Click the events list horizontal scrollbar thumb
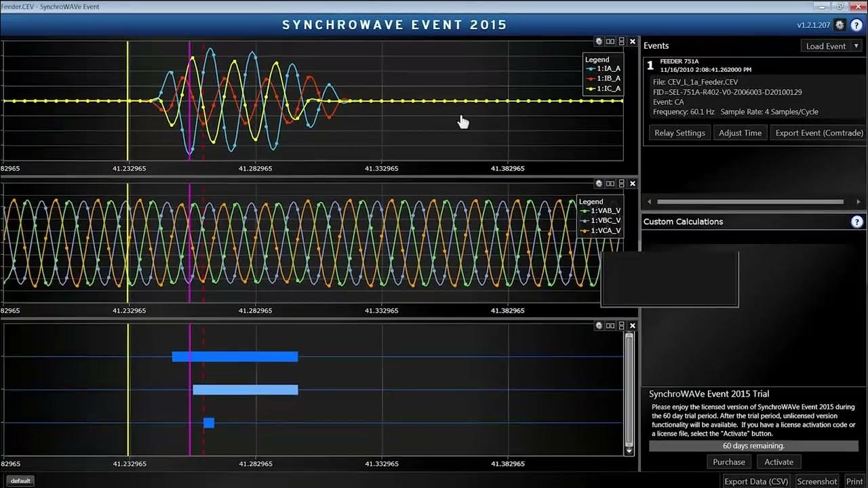The image size is (868, 488). tap(750, 201)
